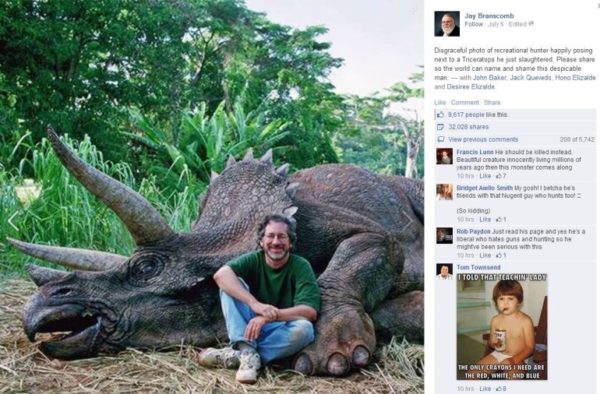The height and width of the screenshot is (394, 600).
Task: Expand View previous comments
Action: pos(483,139)
